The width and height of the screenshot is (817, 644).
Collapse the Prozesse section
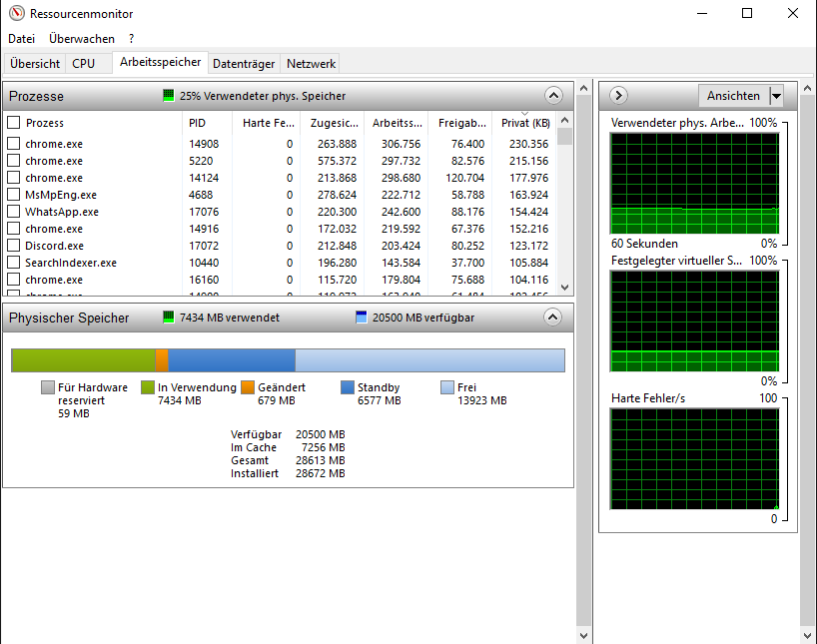[x=553, y=95]
